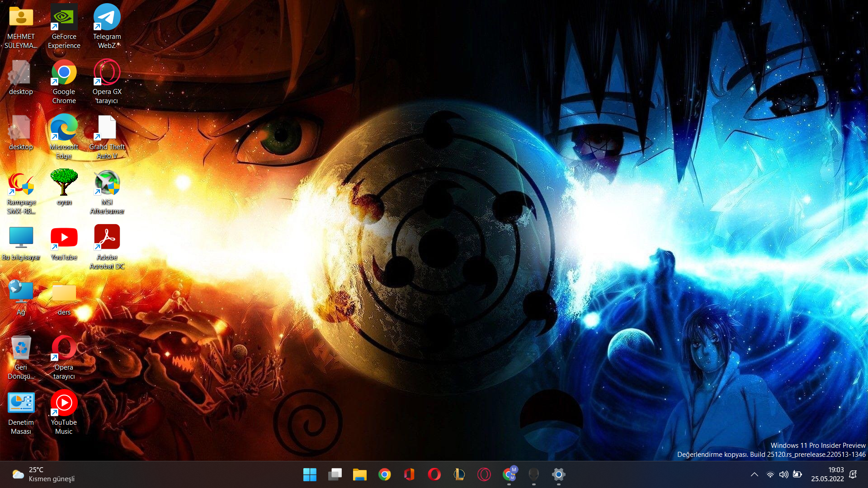
Task: Open File Explorer from the taskbar
Action: point(359,474)
